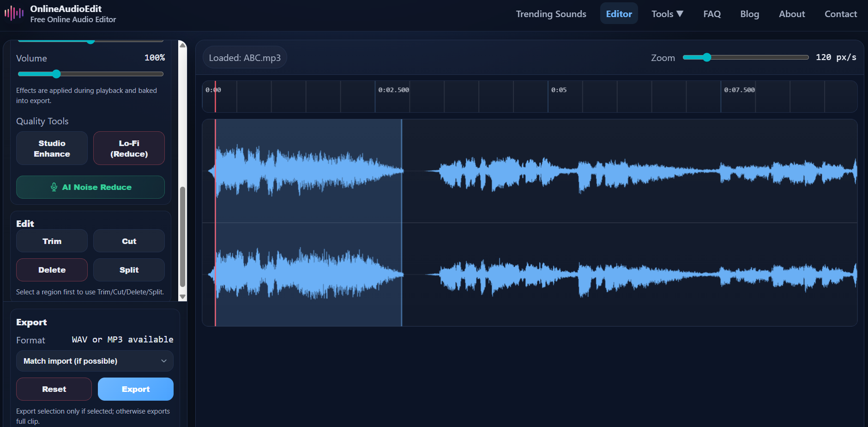Image resolution: width=868 pixels, height=427 pixels.
Task: Open the Blog page
Action: (749, 14)
